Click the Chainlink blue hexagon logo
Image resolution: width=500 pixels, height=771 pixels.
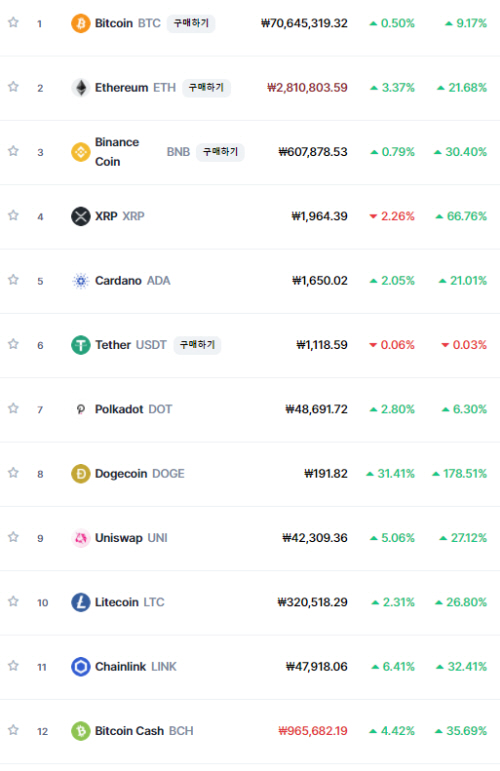pos(81,667)
